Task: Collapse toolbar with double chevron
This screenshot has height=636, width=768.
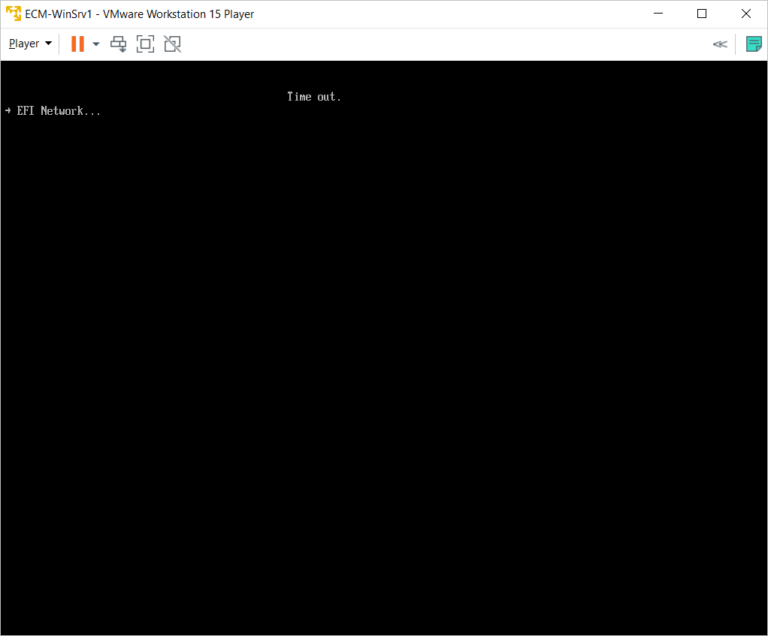Action: click(x=720, y=44)
